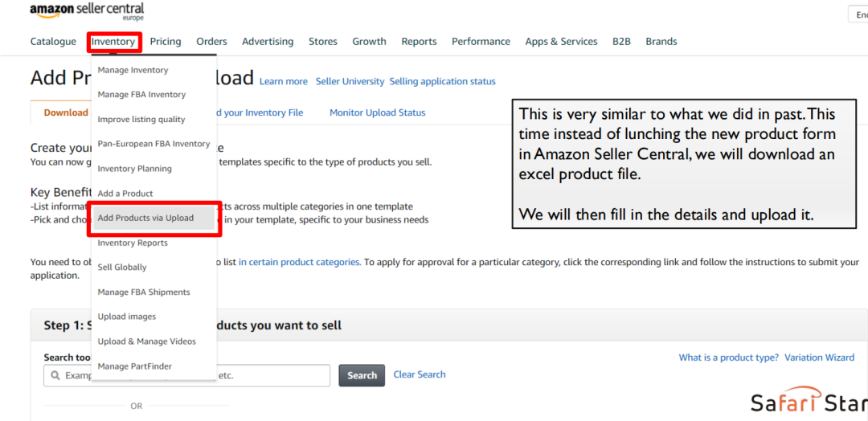Open the Learn more link
The height and width of the screenshot is (421, 868).
click(x=283, y=81)
